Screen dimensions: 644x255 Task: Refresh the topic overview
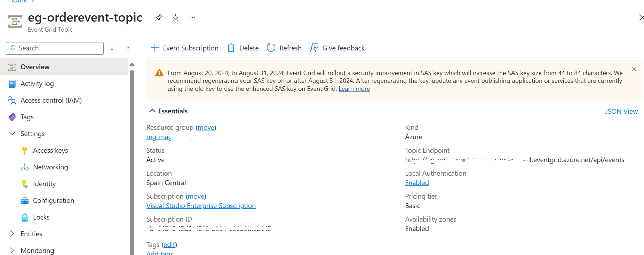click(284, 48)
